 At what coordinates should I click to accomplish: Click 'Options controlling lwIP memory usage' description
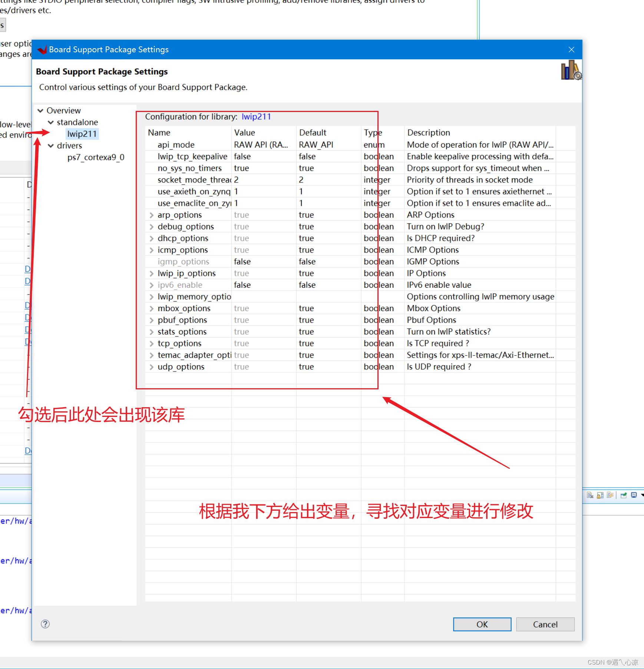(x=480, y=297)
